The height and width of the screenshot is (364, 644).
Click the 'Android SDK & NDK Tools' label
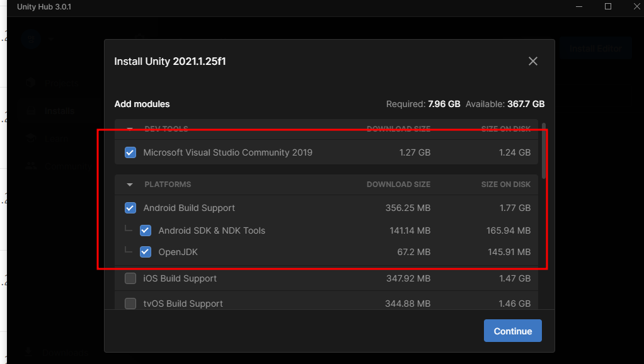pyautogui.click(x=212, y=230)
